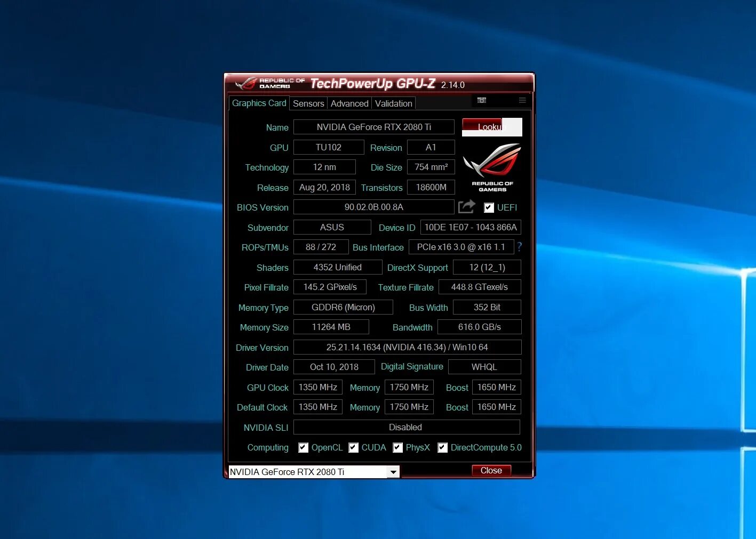Click the Default Clock row Boost 1650 MHz field
756x539 pixels.
(x=497, y=407)
